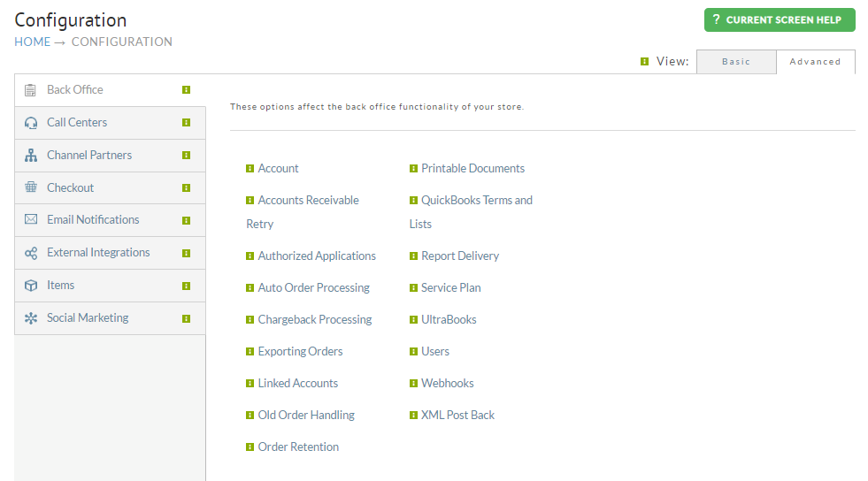
Task: Click green info icon next to XML Post Back
Action: 413,416
